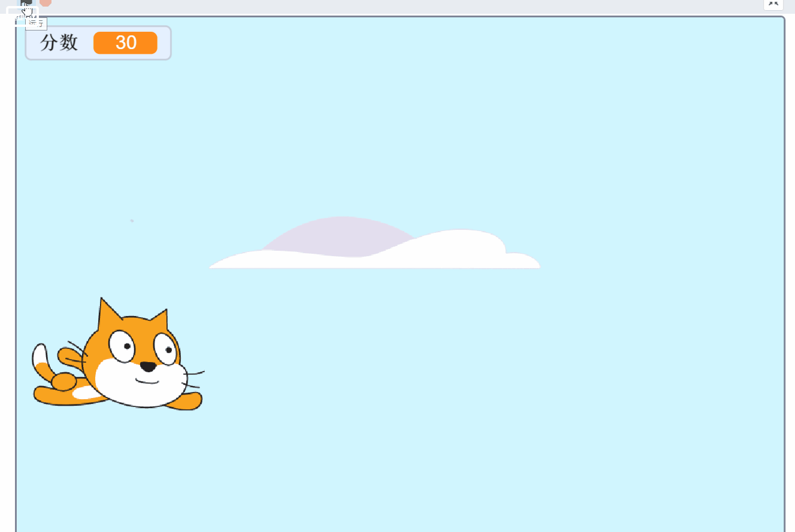Click the run flag button showing the 运行 tooltip
The image size is (795, 532).
coord(26,5)
